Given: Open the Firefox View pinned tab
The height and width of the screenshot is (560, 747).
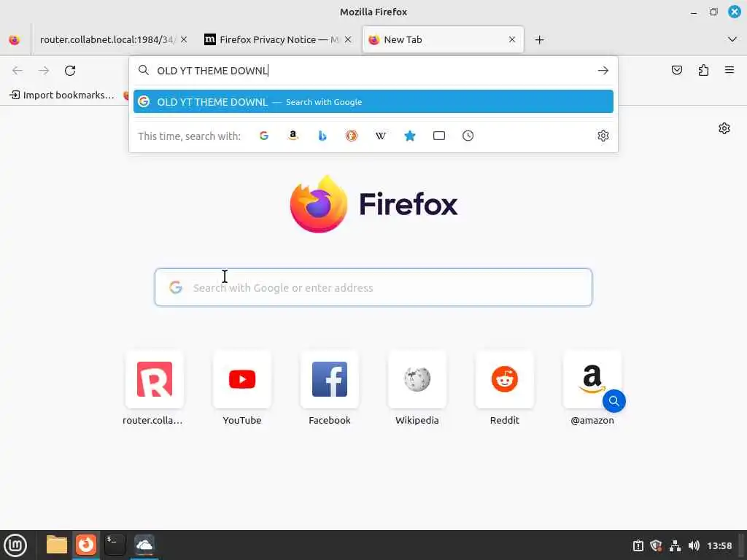Looking at the screenshot, I should [x=15, y=40].
